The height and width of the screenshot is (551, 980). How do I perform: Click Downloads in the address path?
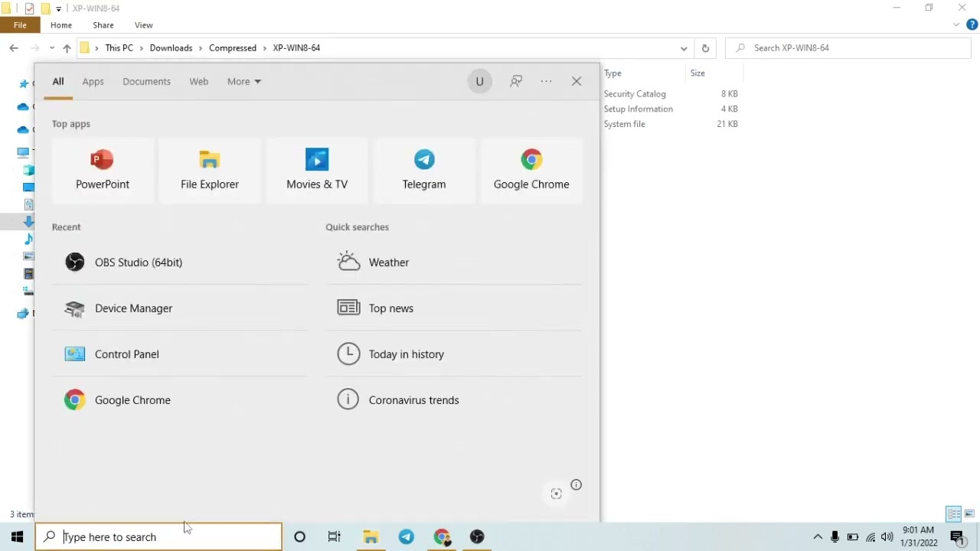coord(171,47)
